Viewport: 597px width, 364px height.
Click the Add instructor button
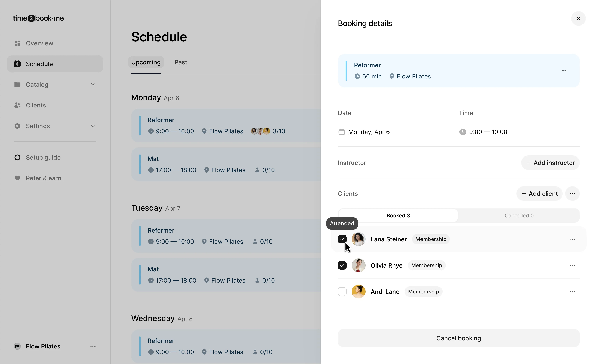pyautogui.click(x=550, y=163)
